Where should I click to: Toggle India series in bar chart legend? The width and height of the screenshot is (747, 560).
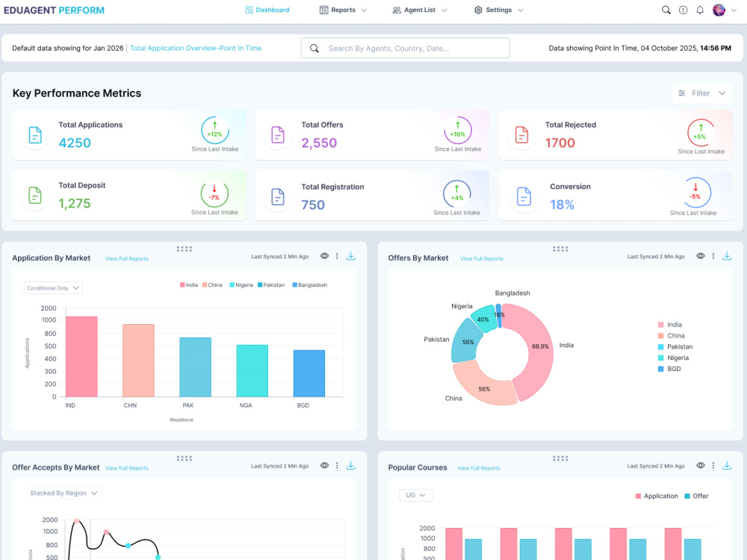189,285
